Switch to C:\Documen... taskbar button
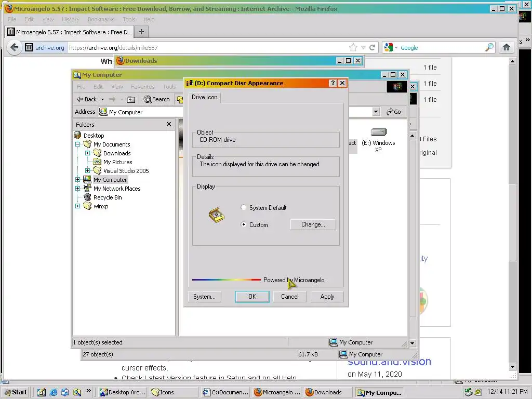This screenshot has height=399, width=532. [x=225, y=392]
